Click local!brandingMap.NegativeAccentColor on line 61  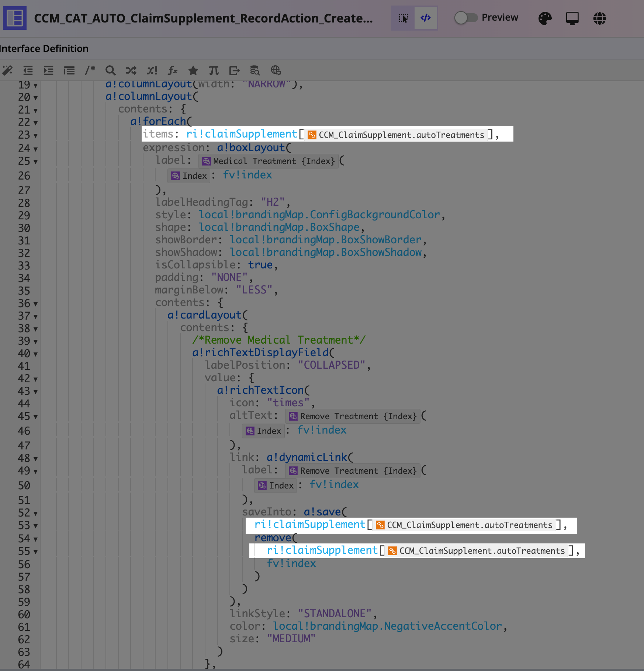click(388, 626)
